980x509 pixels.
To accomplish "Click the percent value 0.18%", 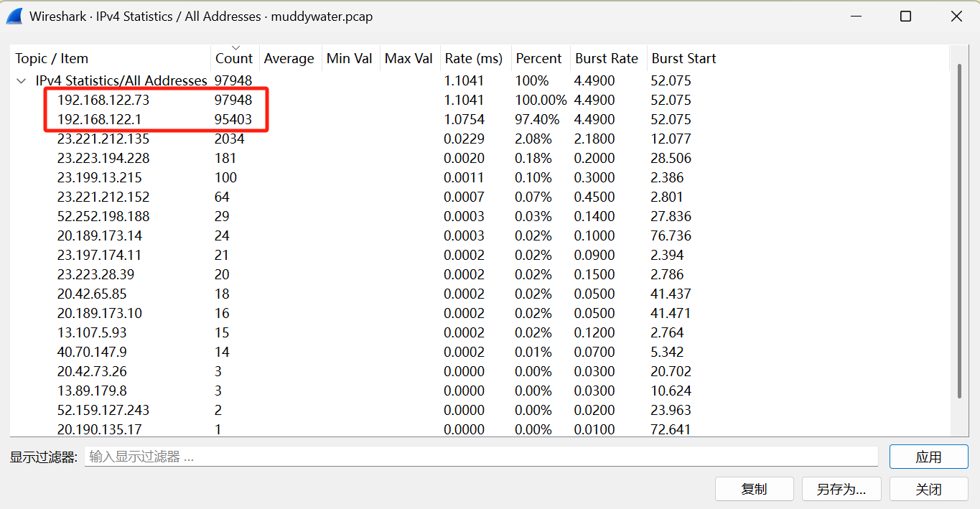I will (x=533, y=158).
